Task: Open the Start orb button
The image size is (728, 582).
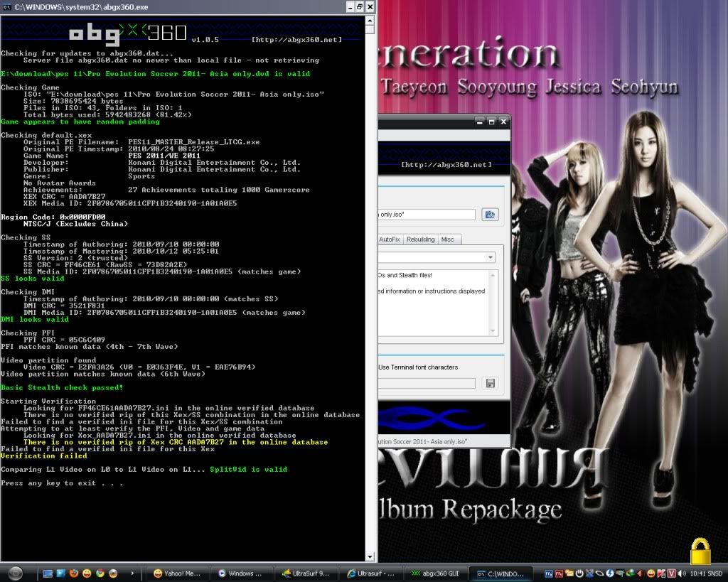Action: pyautogui.click(x=16, y=573)
